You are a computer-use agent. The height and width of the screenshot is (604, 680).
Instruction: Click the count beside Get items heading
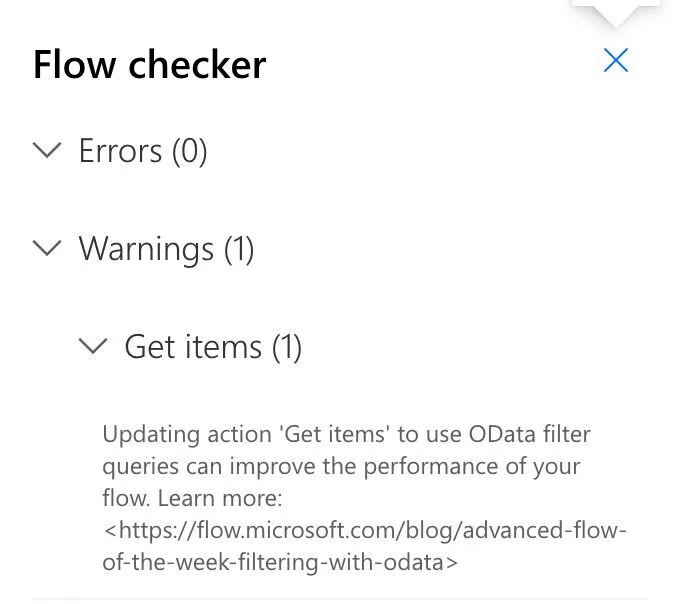(286, 346)
